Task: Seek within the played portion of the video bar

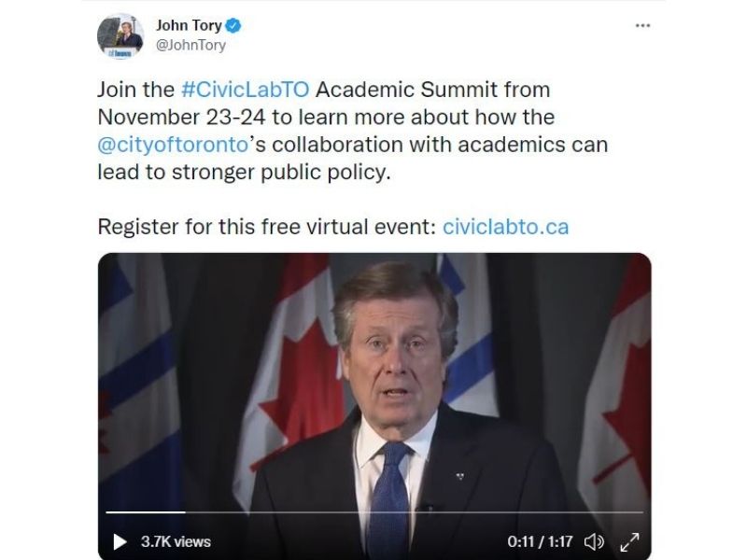Action: (146, 512)
